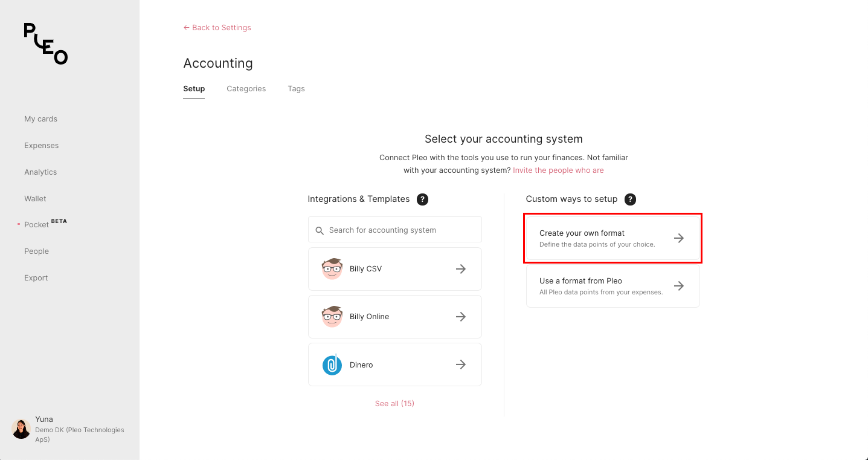Click Yuna's profile avatar
Image resolution: width=868 pixels, height=460 pixels.
coord(21,429)
